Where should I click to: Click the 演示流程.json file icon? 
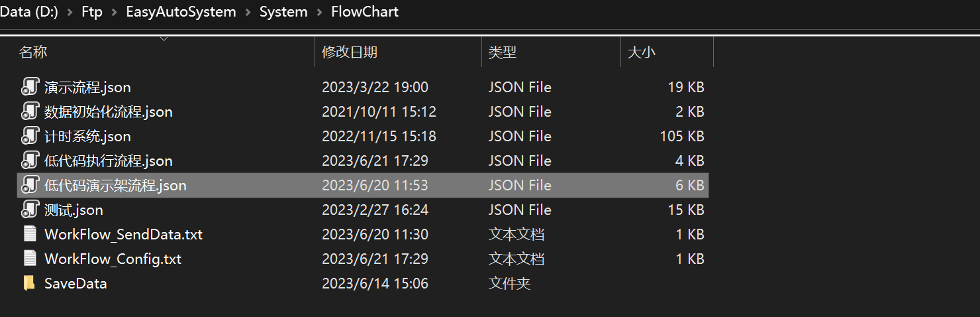click(29, 87)
